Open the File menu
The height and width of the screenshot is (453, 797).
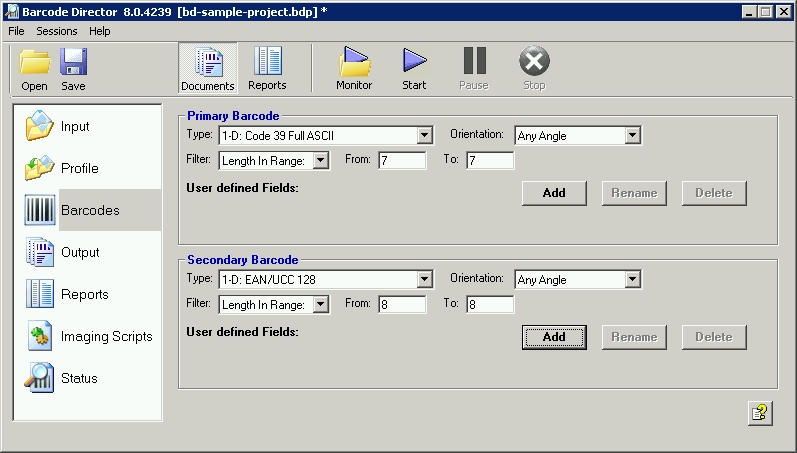point(16,31)
